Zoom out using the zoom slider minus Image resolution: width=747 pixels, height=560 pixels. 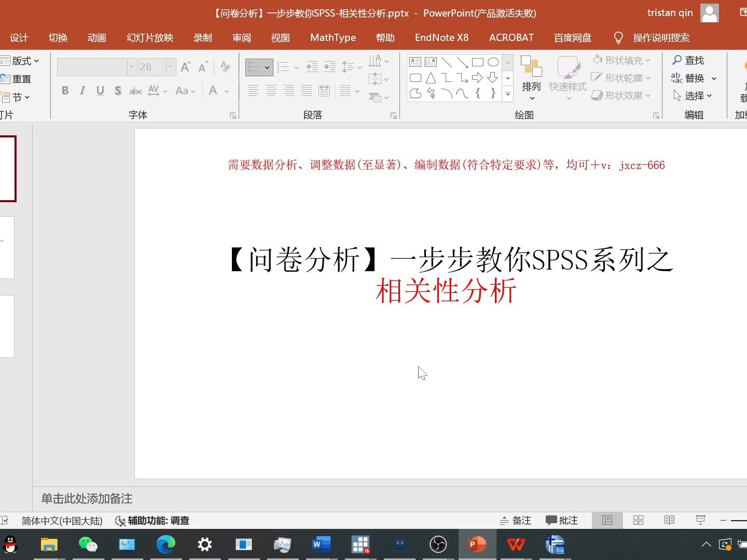click(723, 520)
